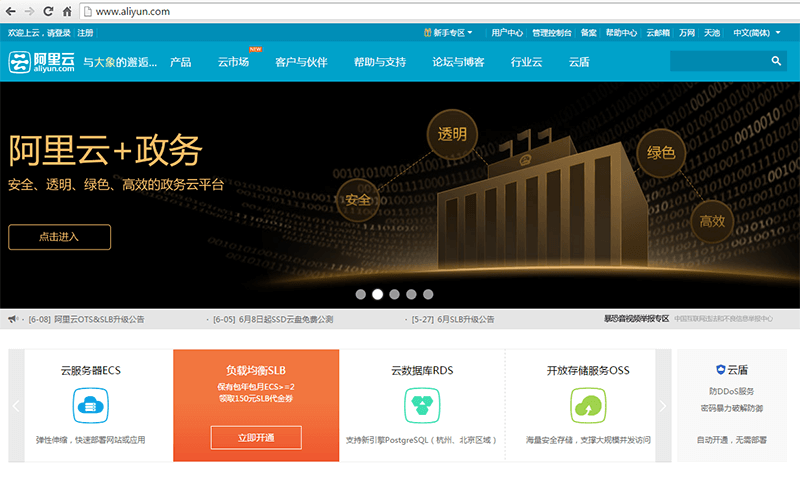Click the 防DDoS服务 text
Image resolution: width=800 pixels, height=483 pixels.
[x=731, y=391]
